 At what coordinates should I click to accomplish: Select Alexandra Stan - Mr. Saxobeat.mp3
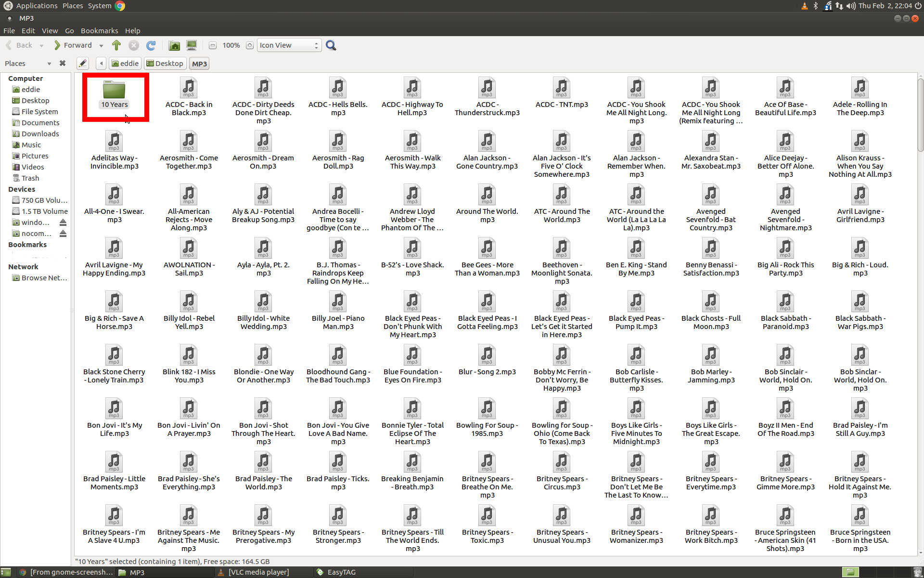tap(711, 151)
